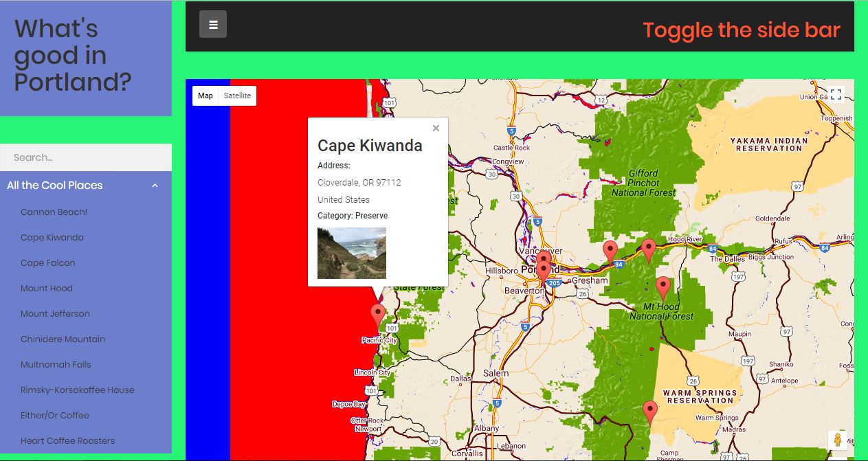Select the Map view type

[205, 96]
